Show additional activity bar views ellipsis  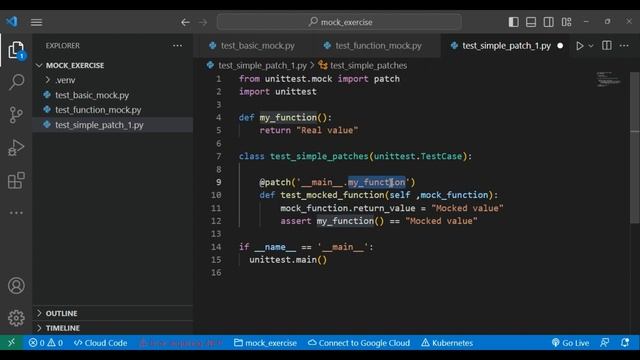click(16, 213)
